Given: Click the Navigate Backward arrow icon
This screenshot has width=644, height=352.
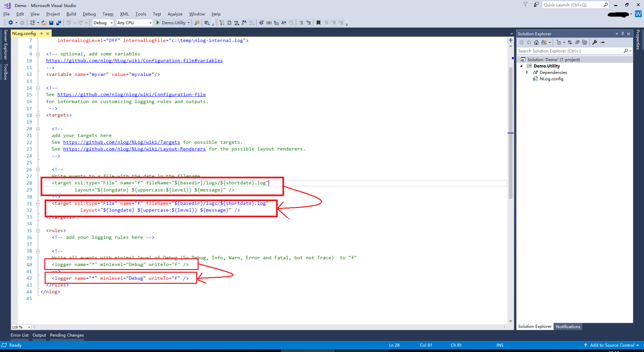Looking at the screenshot, I should coord(11,23).
